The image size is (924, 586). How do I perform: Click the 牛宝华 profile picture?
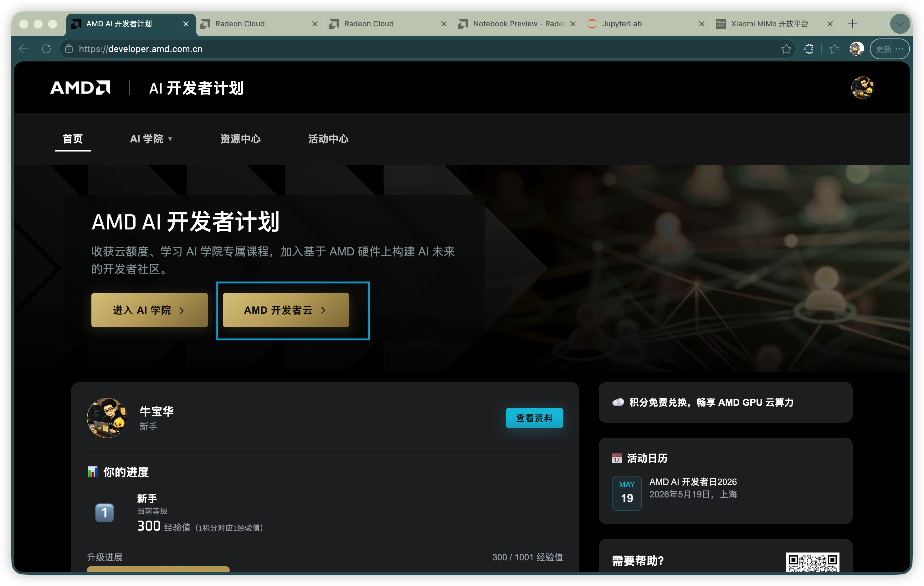107,418
